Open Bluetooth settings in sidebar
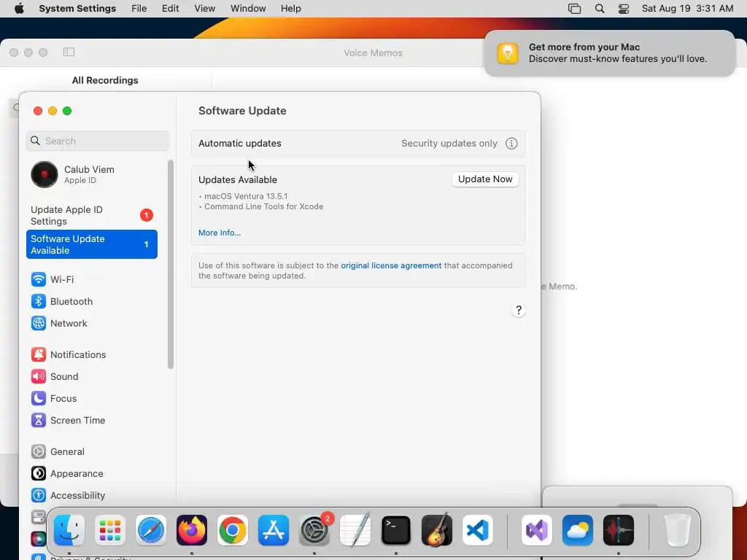The width and height of the screenshot is (747, 560). [91, 301]
